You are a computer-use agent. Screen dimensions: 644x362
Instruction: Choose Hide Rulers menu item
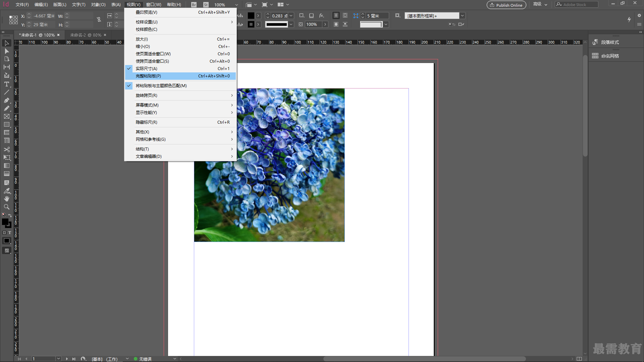click(180, 122)
